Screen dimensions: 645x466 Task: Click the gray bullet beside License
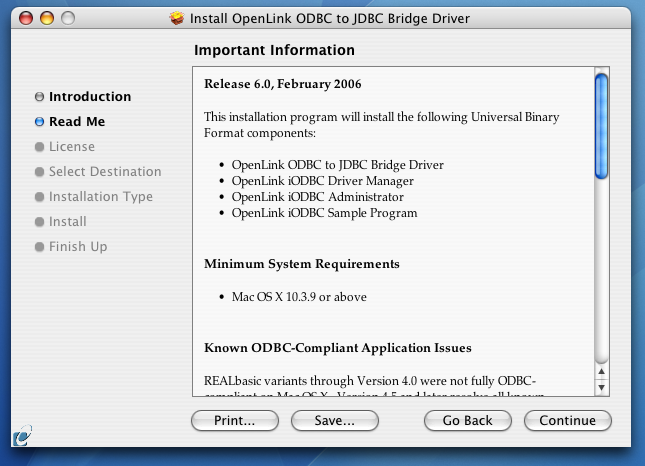coord(39,147)
